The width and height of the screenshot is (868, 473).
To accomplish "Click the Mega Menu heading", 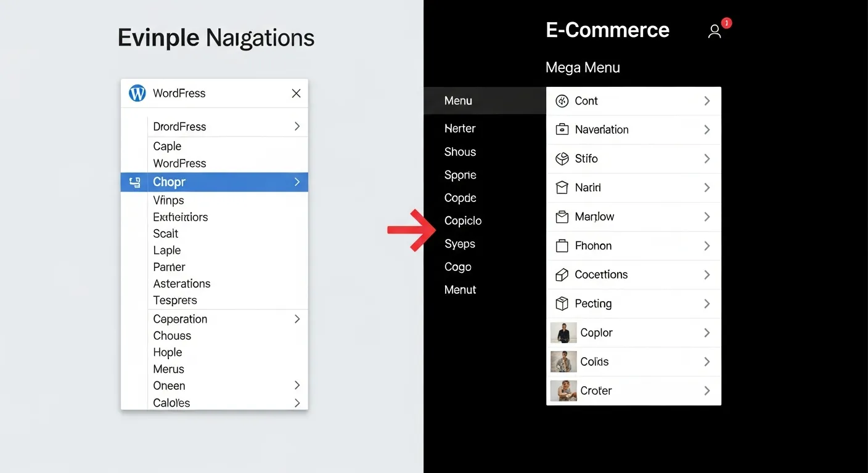I will [x=583, y=68].
